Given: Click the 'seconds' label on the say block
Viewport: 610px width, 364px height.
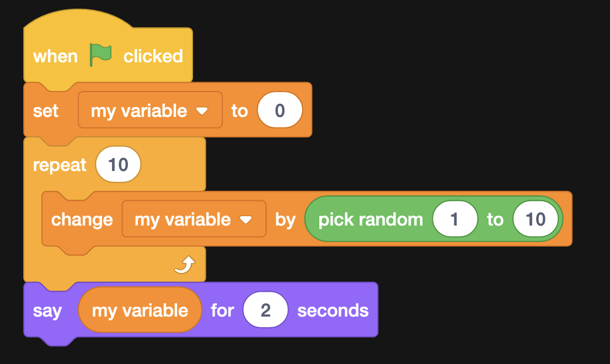Looking at the screenshot, I should click(333, 309).
